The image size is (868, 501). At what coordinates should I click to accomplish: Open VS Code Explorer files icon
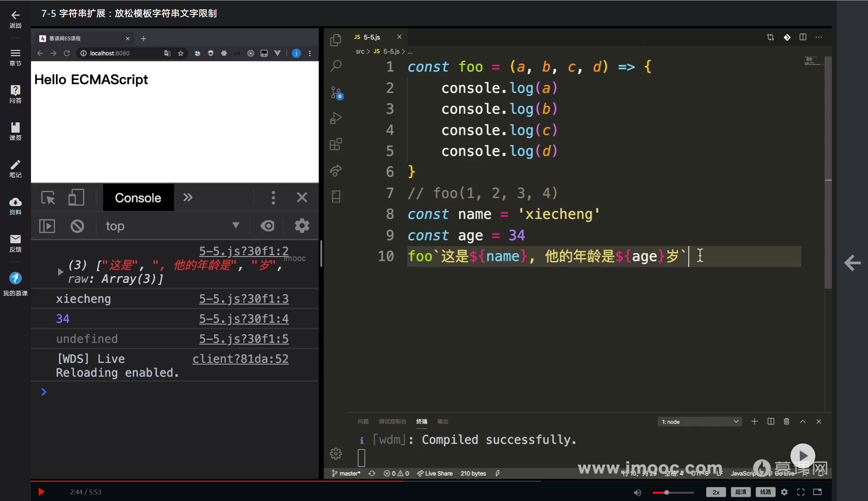pyautogui.click(x=335, y=40)
